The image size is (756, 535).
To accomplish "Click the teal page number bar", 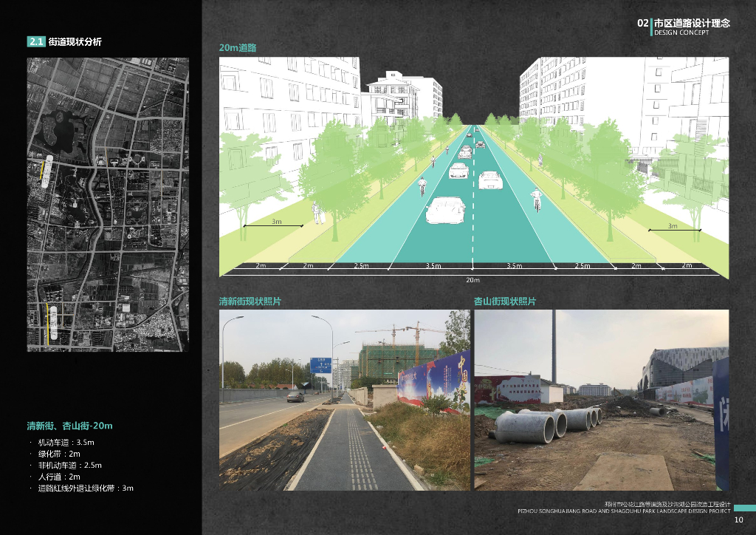I will pyautogui.click(x=744, y=508).
